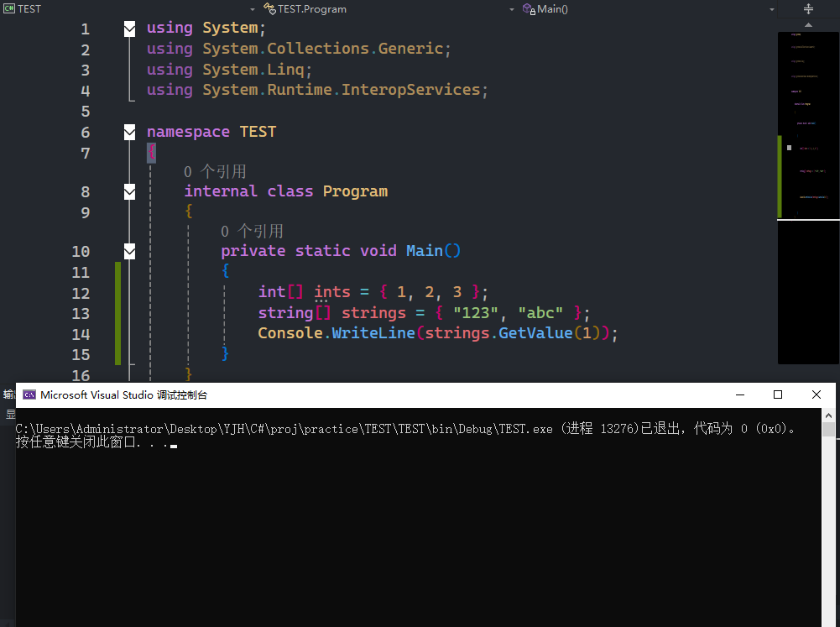
Task: Collapse the using directives block
Action: click(x=129, y=29)
